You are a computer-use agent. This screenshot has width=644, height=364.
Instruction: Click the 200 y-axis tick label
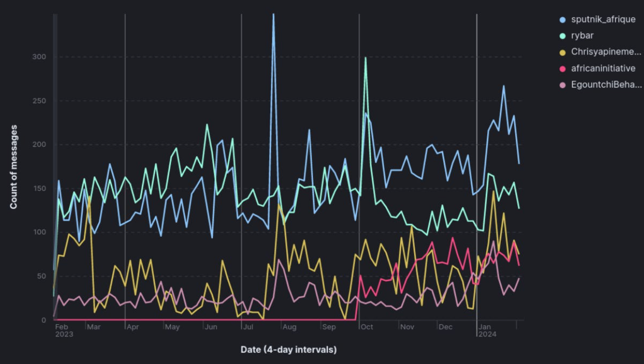[39, 144]
